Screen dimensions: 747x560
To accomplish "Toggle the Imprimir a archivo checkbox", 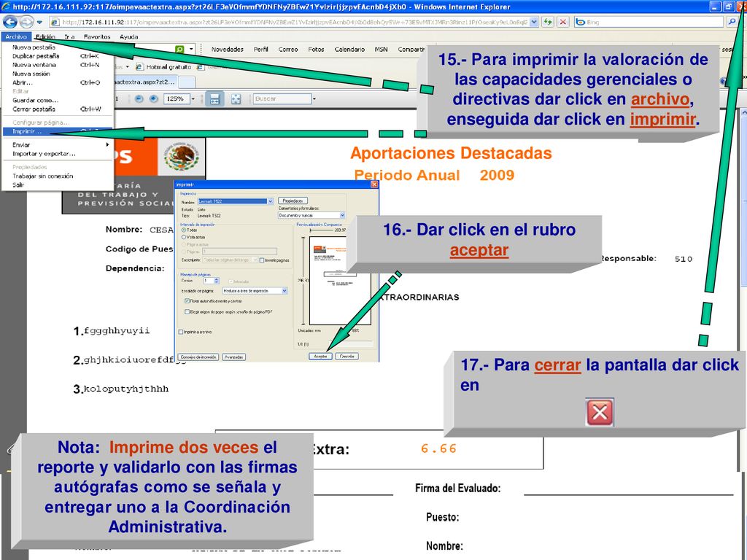I will click(181, 332).
